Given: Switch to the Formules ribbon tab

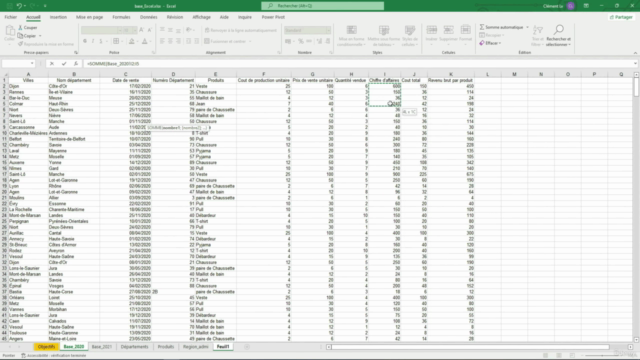Looking at the screenshot, I should [x=121, y=17].
